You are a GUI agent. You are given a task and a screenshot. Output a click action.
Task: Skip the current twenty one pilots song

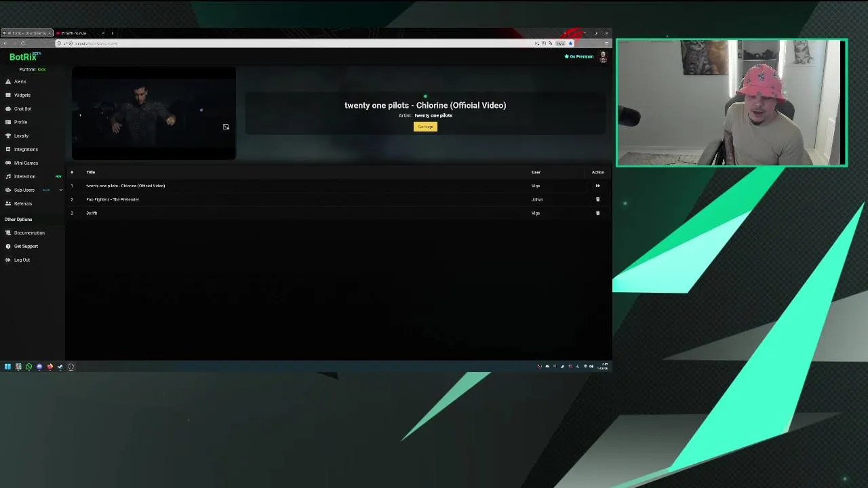(597, 186)
